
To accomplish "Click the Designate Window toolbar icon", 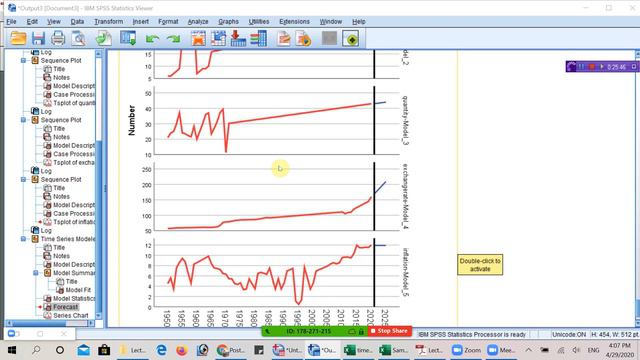I will [351, 39].
